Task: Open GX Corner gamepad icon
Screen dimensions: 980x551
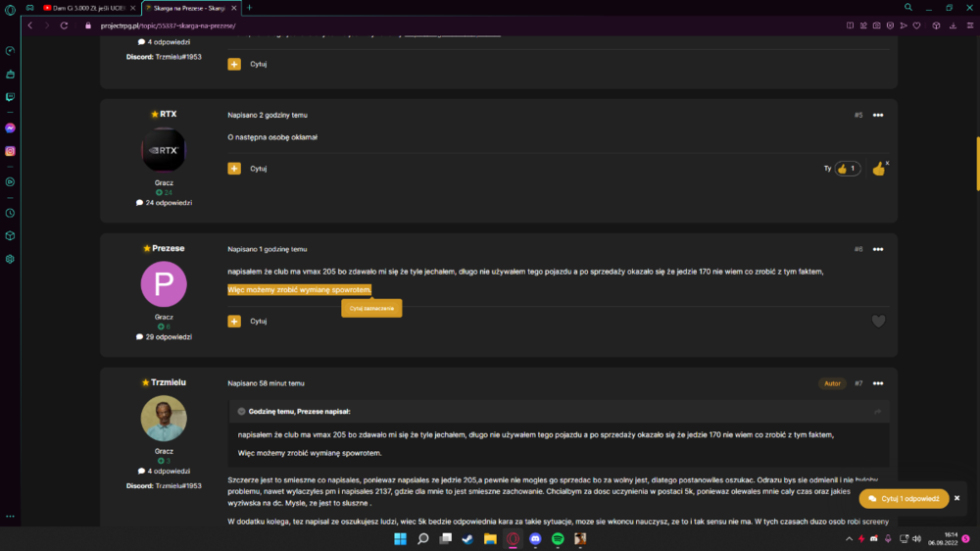Action: click(30, 8)
